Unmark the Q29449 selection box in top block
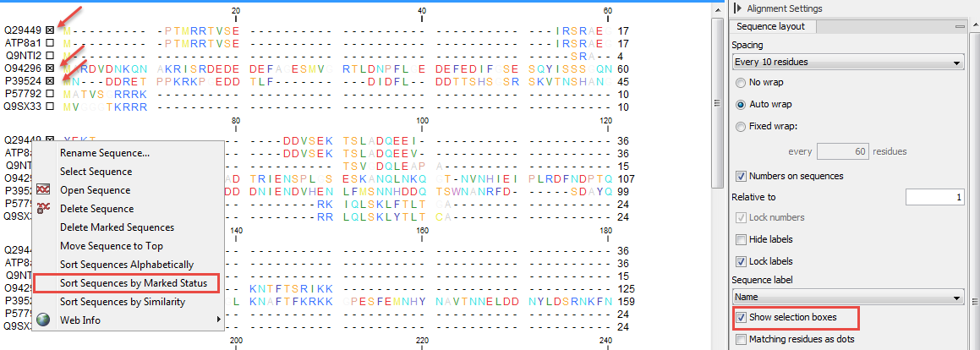Image resolution: width=980 pixels, height=350 pixels. click(51, 31)
